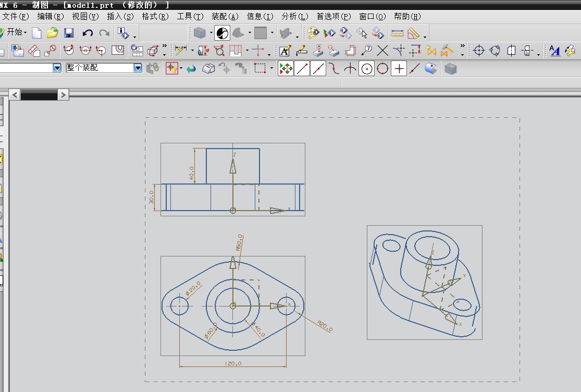581x392 pixels.
Task: Toggle monochrome display button
Action: (x=222, y=33)
